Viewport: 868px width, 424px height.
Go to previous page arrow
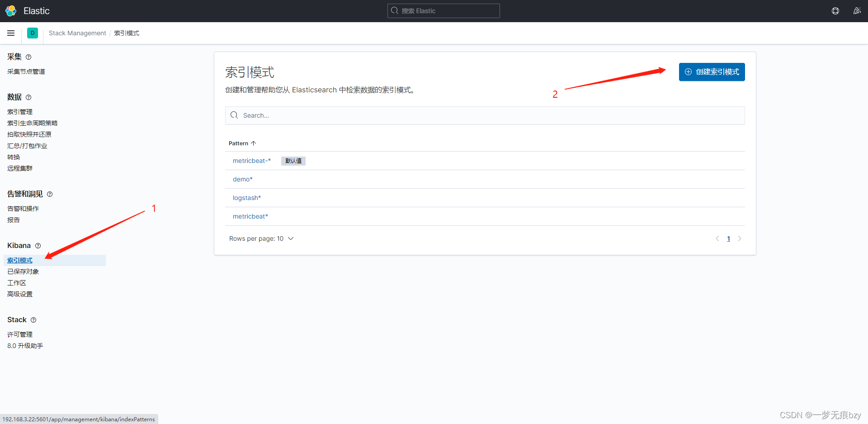pos(717,238)
